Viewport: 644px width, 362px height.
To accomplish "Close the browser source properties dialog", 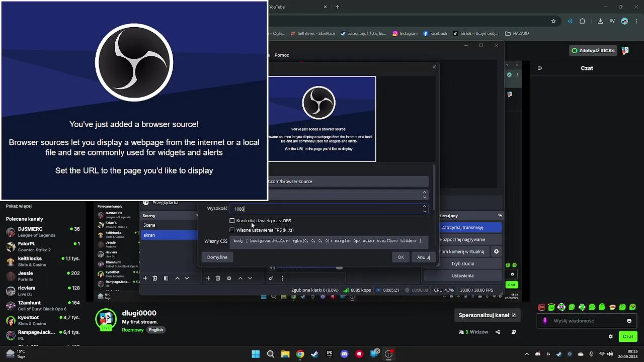I will (434, 67).
